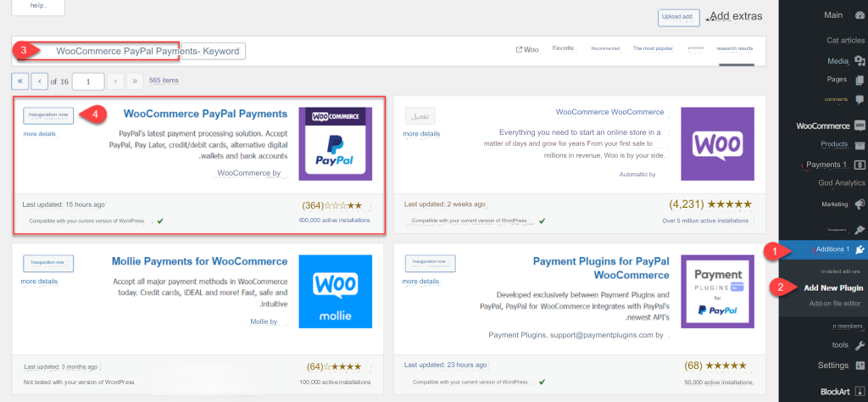The width and height of the screenshot is (868, 402).
Task: Open the tools wrench icon
Action: (860, 345)
